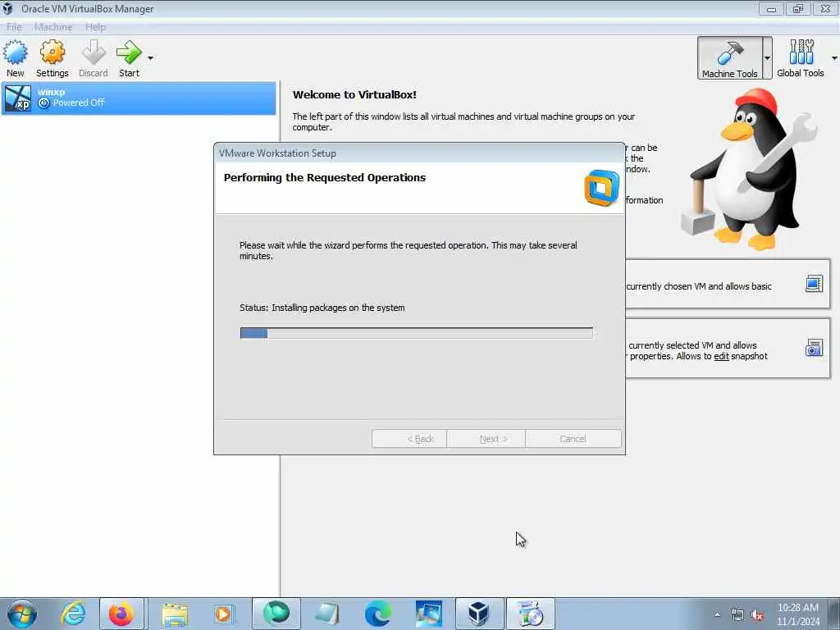Switch to the green round app in taskbar
Image resolution: width=840 pixels, height=630 pixels.
point(276,614)
